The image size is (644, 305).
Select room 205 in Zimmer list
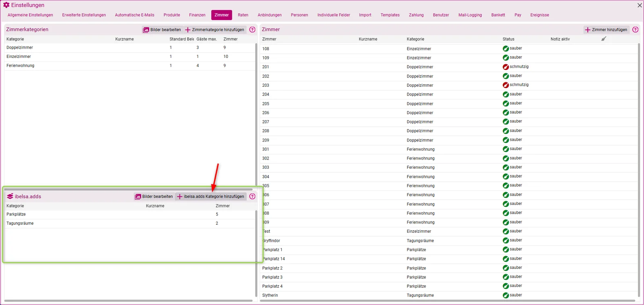tap(449, 104)
